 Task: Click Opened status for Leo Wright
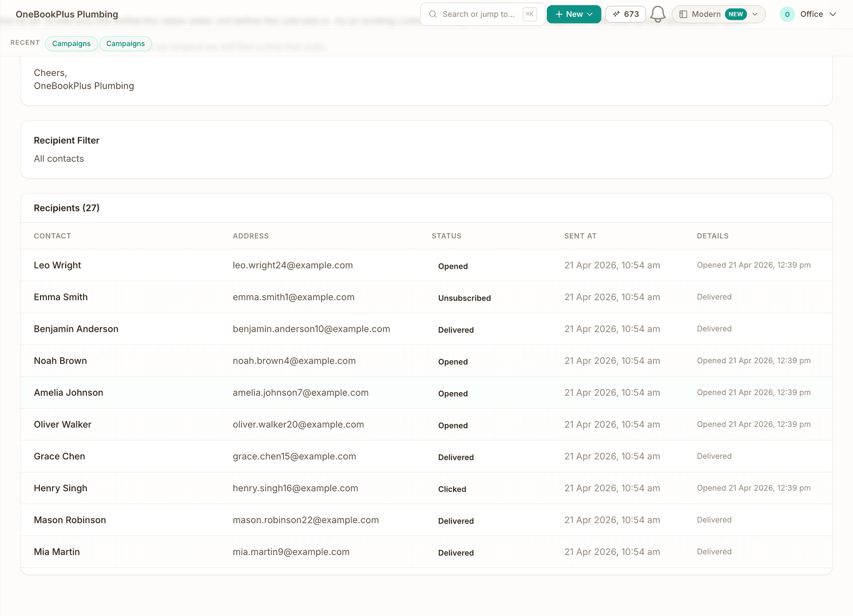[453, 266]
